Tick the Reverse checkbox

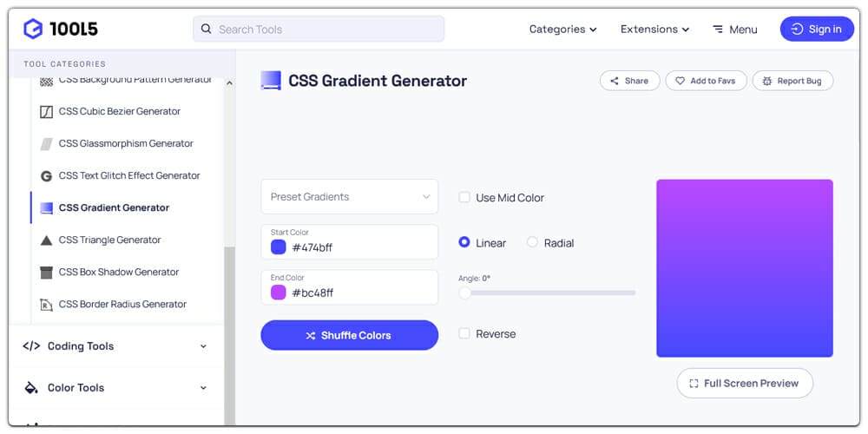464,334
